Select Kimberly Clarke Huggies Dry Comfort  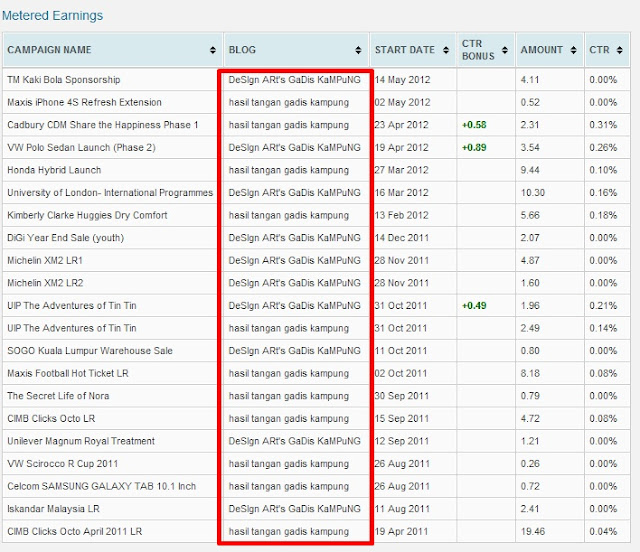click(x=87, y=215)
